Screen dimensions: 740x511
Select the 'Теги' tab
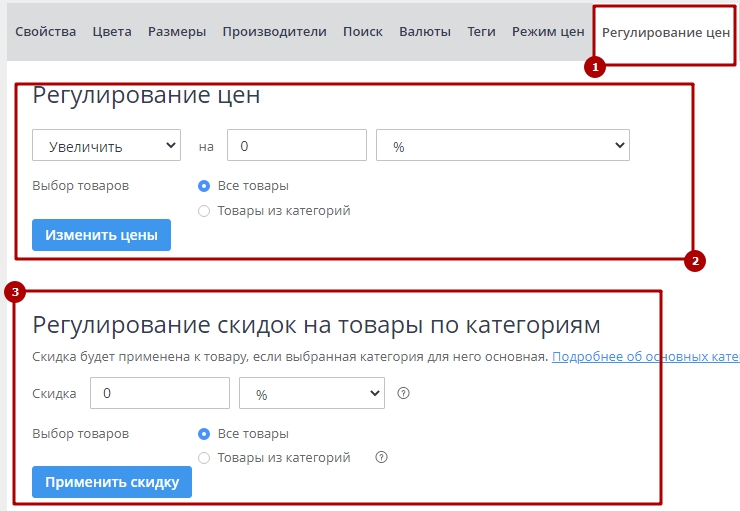coord(481,32)
